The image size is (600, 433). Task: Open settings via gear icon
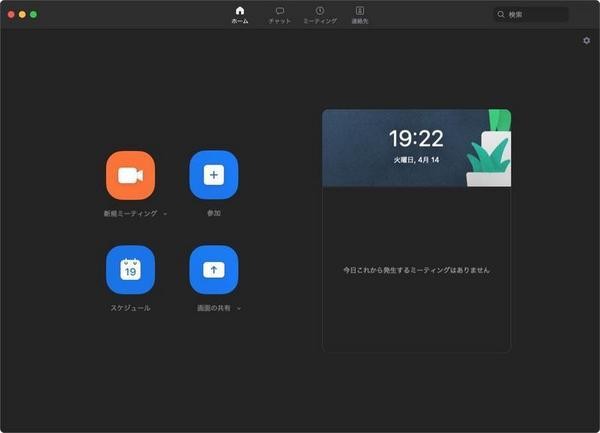[x=586, y=41]
